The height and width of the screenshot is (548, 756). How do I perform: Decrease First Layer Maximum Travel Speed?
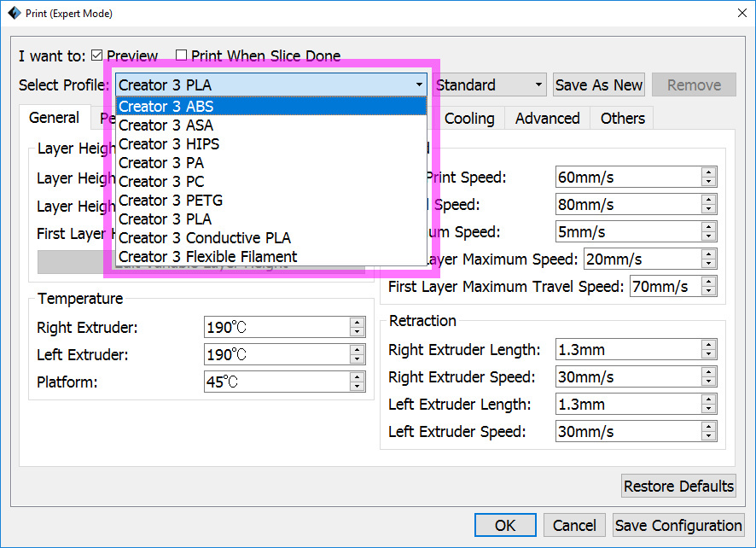[709, 291]
